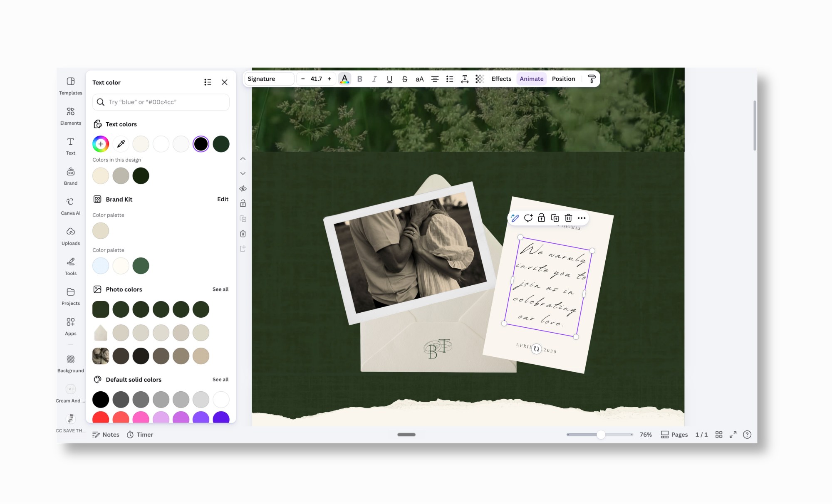The image size is (832, 504).
Task: Delete selection using floating toolbar trash icon
Action: point(568,218)
